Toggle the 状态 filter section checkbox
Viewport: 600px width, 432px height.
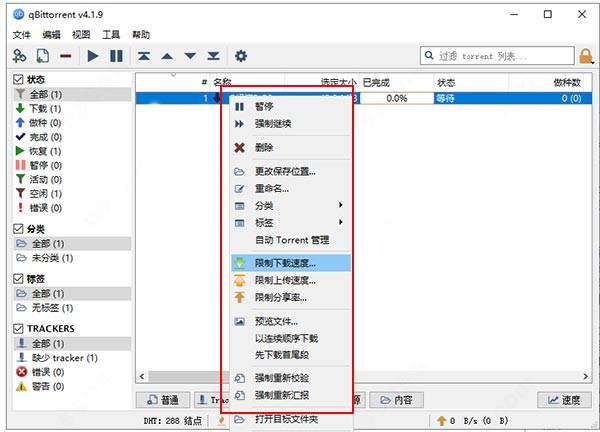pyautogui.click(x=18, y=79)
